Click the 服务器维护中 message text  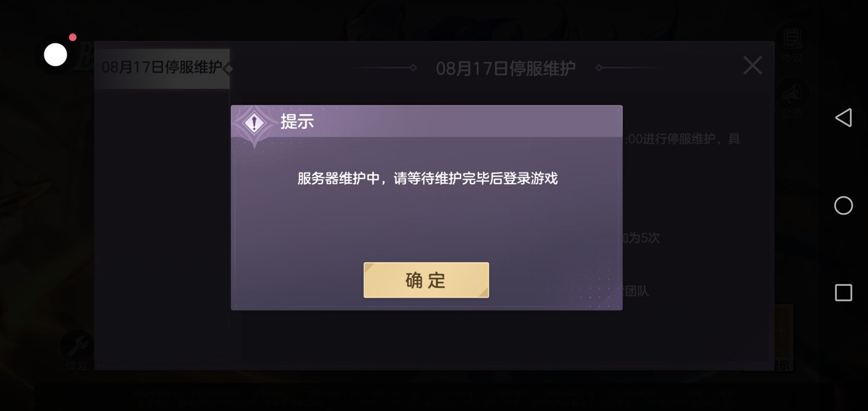pyautogui.click(x=428, y=178)
